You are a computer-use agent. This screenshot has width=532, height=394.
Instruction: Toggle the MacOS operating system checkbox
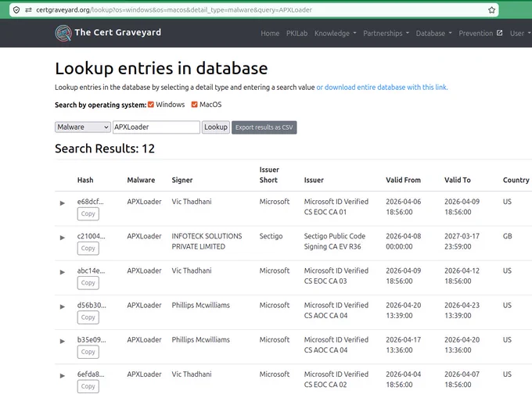pos(194,105)
